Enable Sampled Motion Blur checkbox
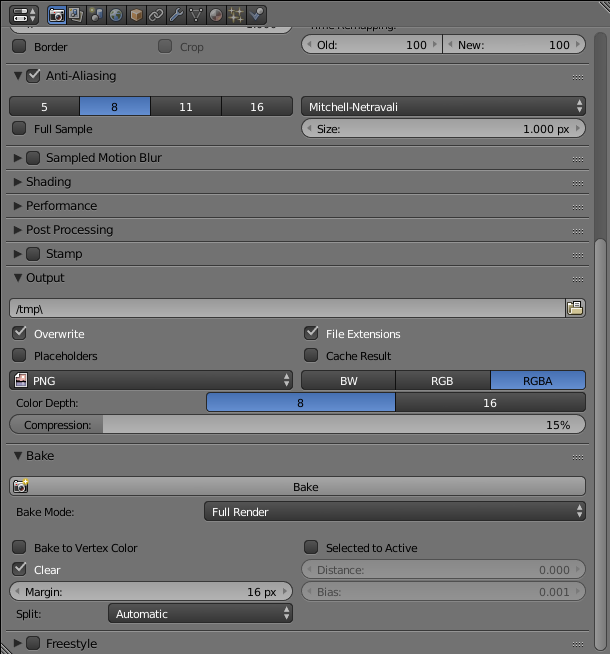Screen dimensions: 610x654 click(x=33, y=158)
